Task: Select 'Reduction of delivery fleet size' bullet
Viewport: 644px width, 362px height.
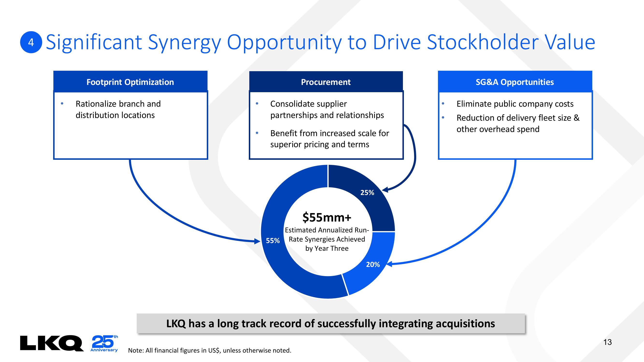Action: pos(518,123)
